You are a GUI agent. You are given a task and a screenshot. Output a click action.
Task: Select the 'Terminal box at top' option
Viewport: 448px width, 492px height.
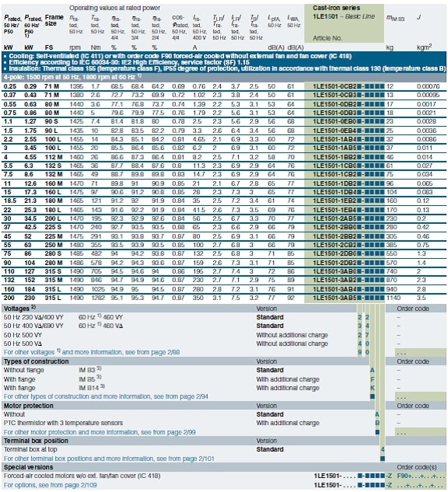(30, 449)
